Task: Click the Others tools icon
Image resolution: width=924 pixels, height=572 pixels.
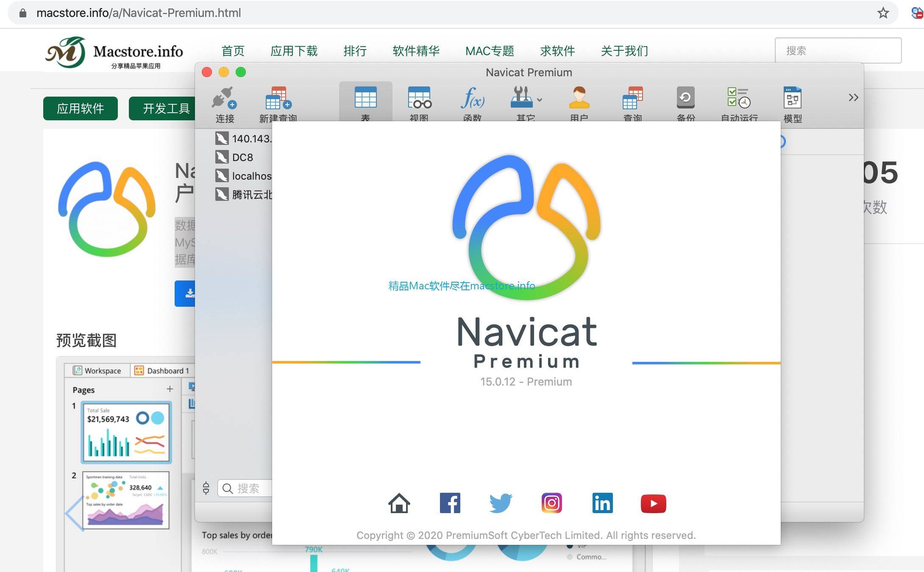Action: 521,97
